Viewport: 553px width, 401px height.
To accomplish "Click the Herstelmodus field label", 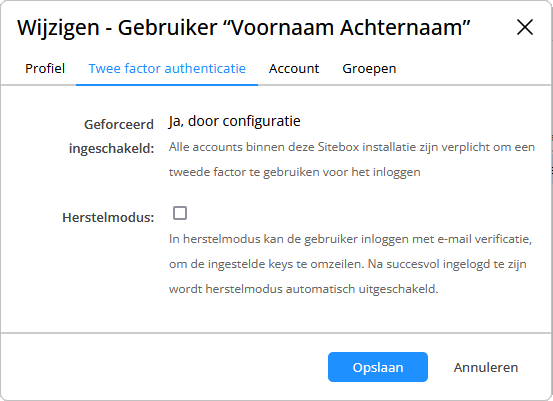I will coord(108,218).
